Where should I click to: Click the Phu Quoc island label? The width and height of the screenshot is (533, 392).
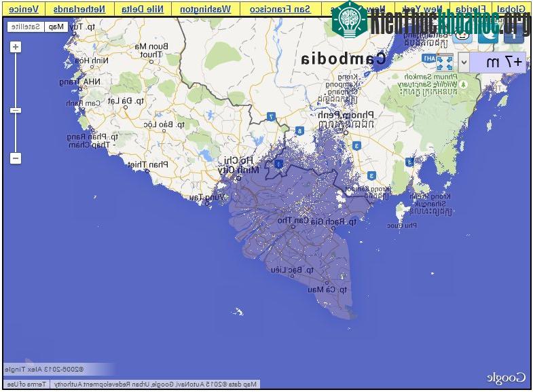pos(402,226)
